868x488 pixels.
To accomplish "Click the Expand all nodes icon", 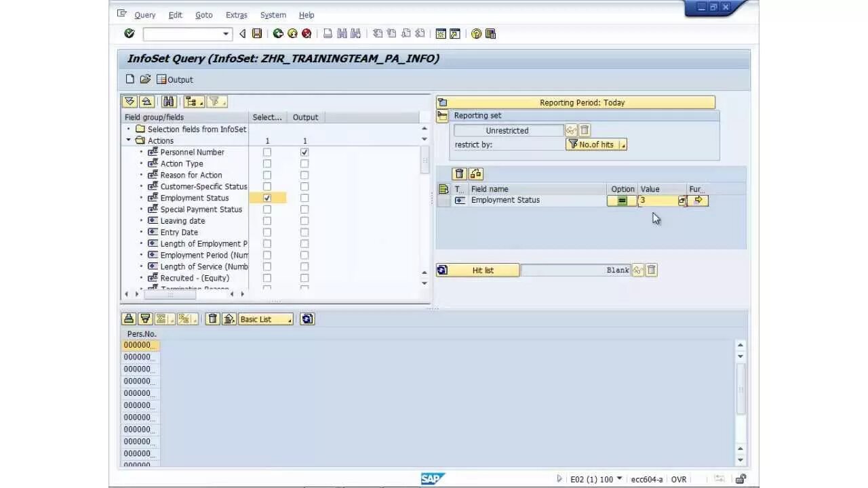I will [x=130, y=102].
